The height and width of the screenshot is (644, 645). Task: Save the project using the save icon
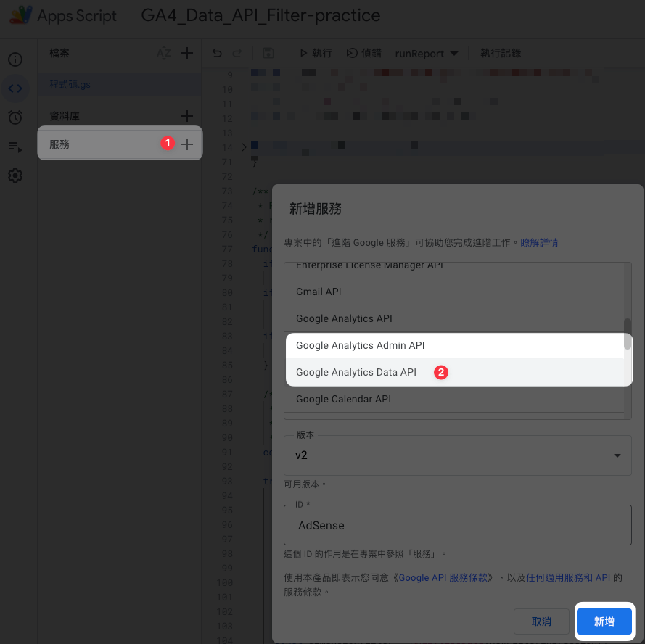point(268,53)
